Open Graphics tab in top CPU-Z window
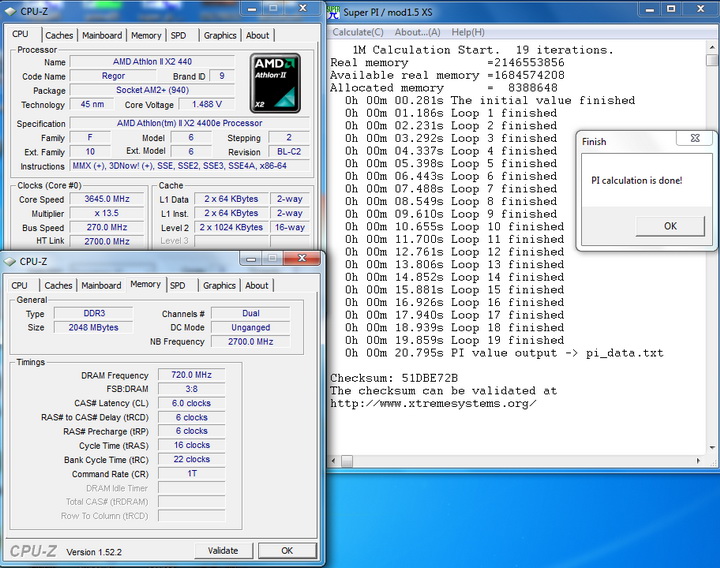The image size is (720, 568). tap(220, 35)
